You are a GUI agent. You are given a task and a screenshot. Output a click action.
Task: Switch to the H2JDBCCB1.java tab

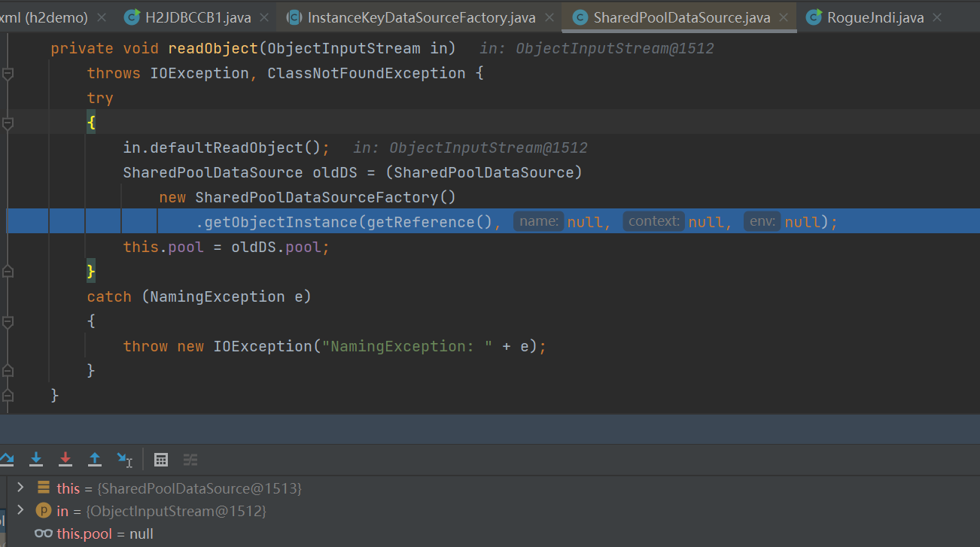[197, 17]
